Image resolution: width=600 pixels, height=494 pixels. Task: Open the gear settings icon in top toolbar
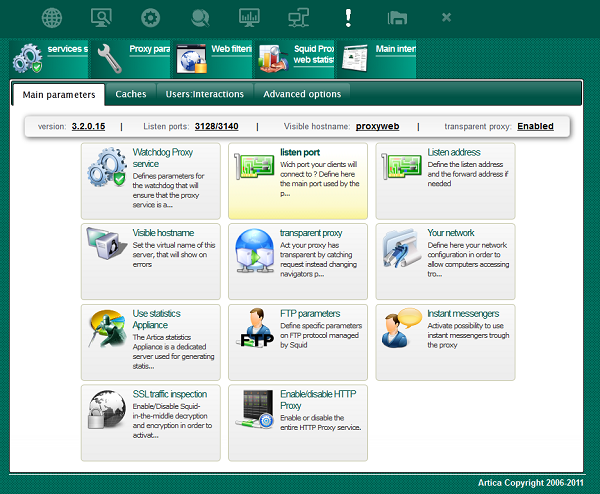(x=150, y=18)
